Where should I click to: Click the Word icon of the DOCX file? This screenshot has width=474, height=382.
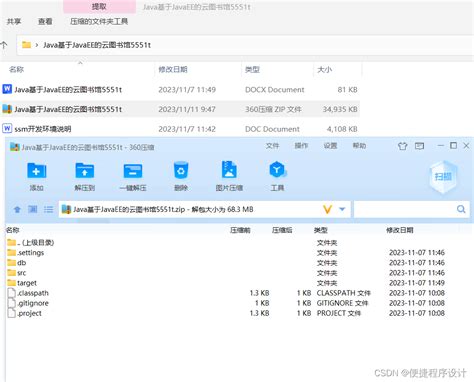[7, 89]
